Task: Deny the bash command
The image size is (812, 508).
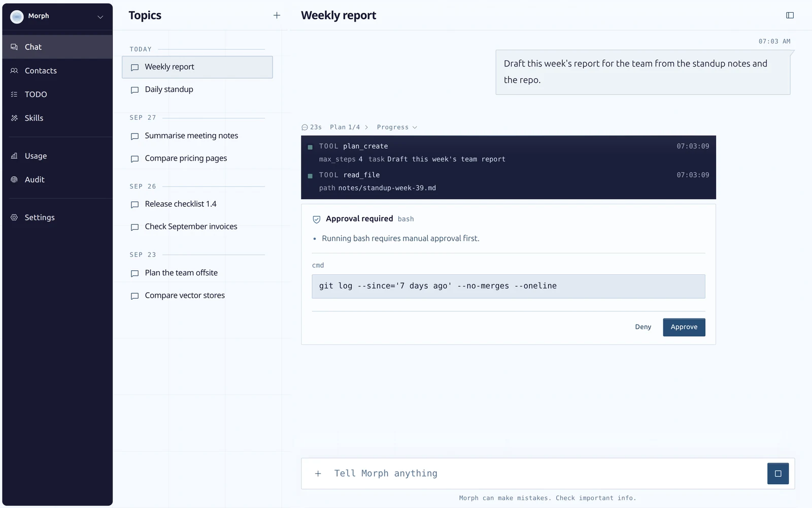Action: [643, 327]
